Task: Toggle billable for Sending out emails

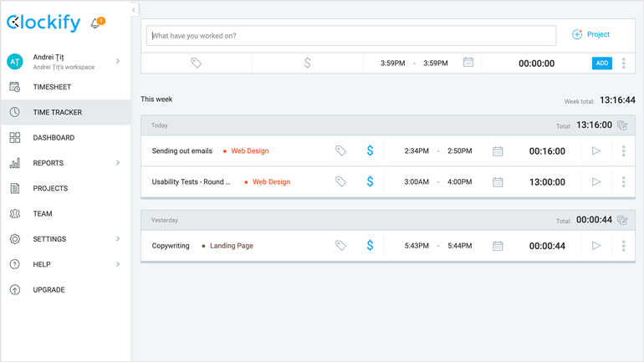Action: [x=370, y=150]
